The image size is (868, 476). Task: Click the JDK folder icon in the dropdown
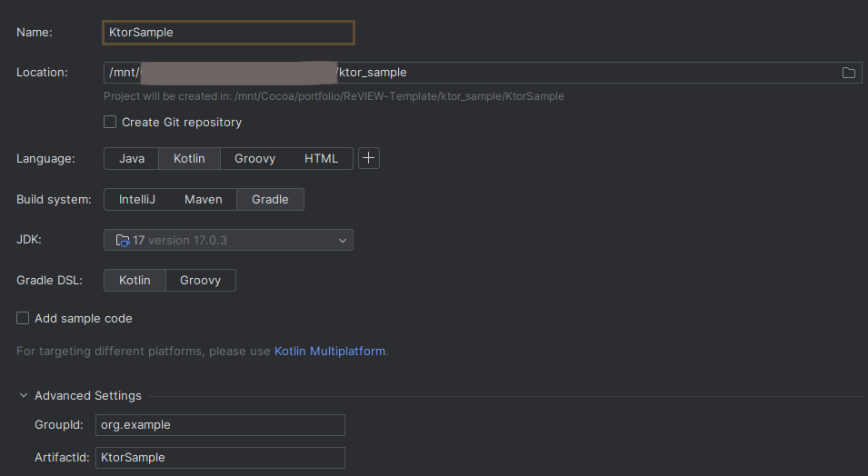pos(123,241)
